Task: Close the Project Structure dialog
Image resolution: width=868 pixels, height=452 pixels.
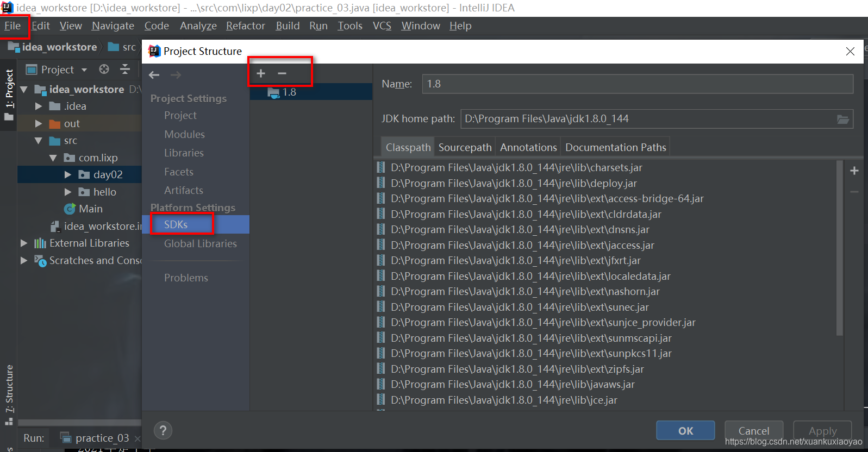Action: [x=850, y=51]
